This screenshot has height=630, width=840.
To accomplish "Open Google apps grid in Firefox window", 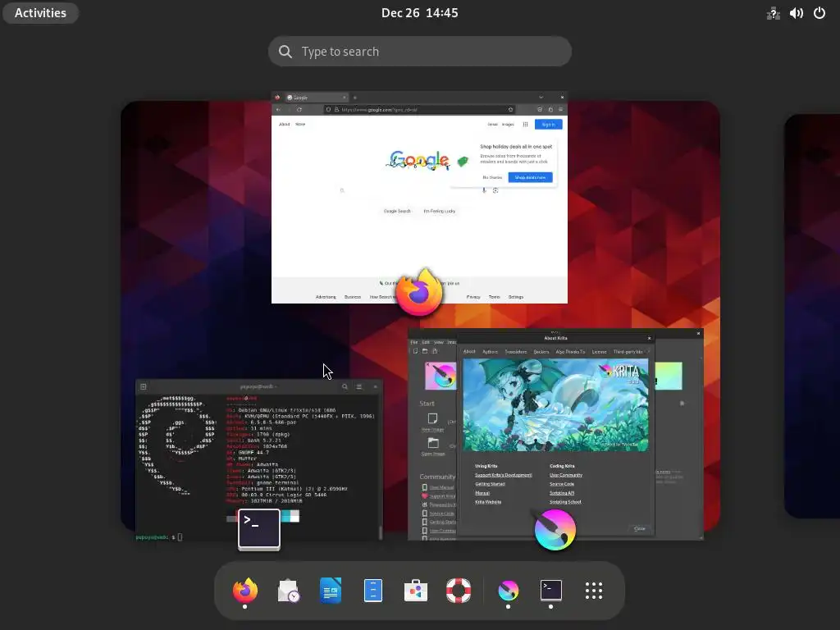I will [525, 125].
